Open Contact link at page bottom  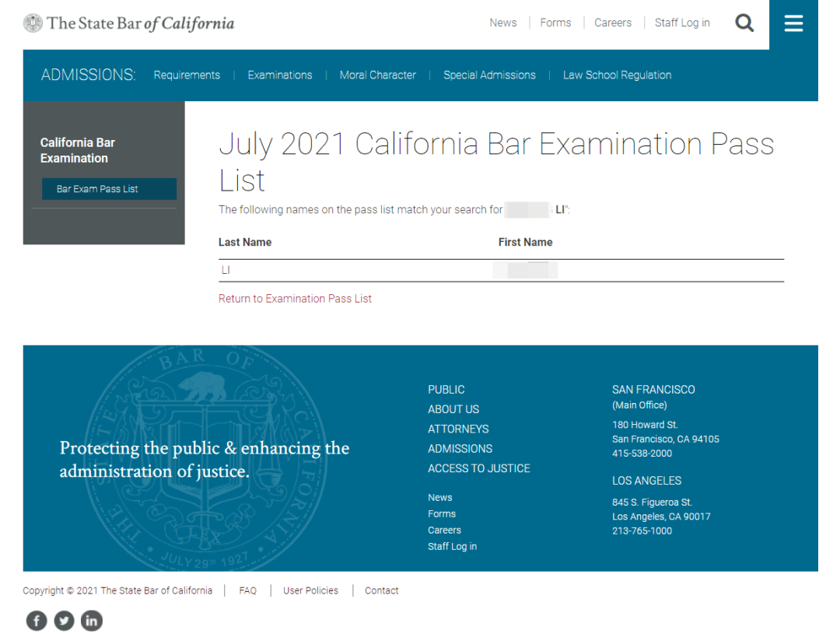[381, 590]
